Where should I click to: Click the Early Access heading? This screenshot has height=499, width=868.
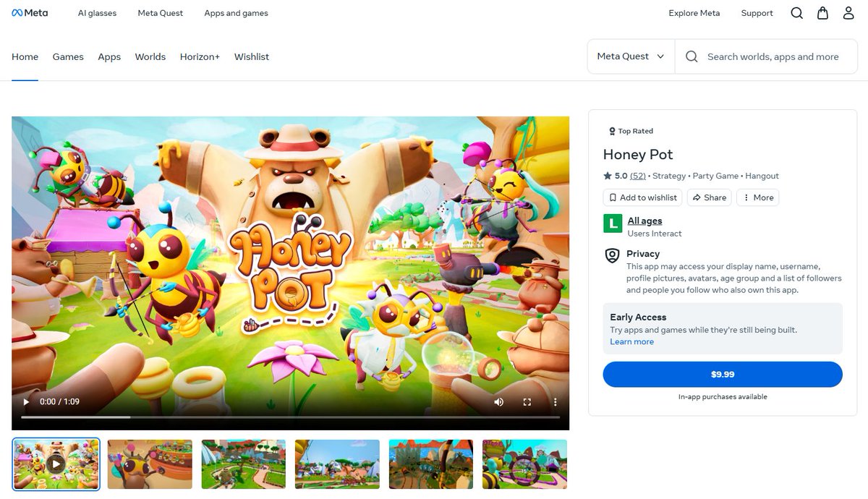[638, 317]
